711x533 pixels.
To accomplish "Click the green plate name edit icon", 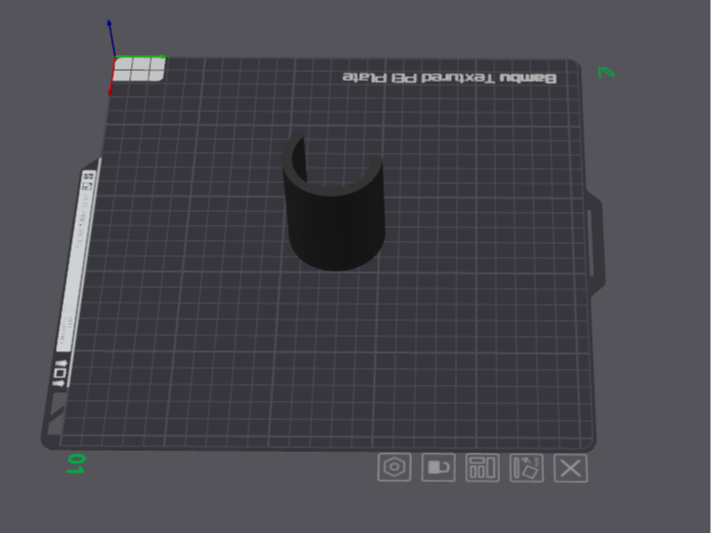I will 606,72.
